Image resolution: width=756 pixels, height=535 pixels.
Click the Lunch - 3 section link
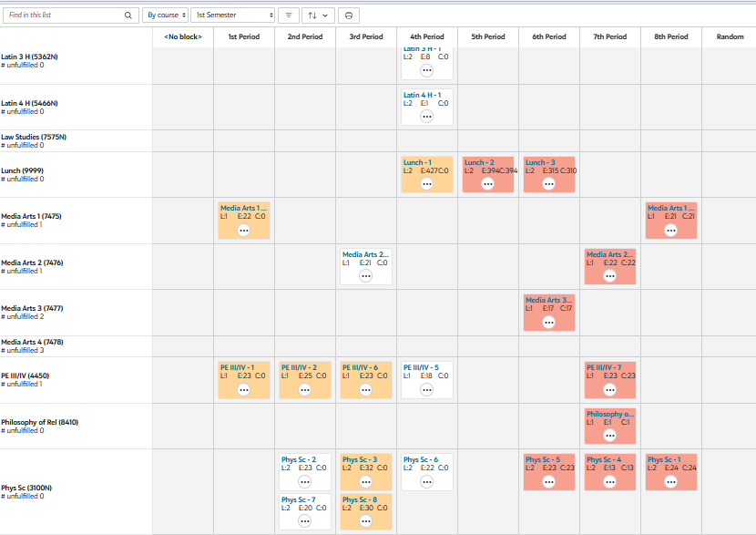(540, 162)
